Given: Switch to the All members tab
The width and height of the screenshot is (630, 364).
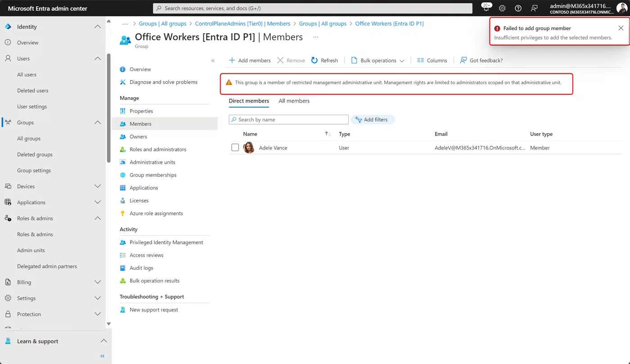Looking at the screenshot, I should (294, 101).
